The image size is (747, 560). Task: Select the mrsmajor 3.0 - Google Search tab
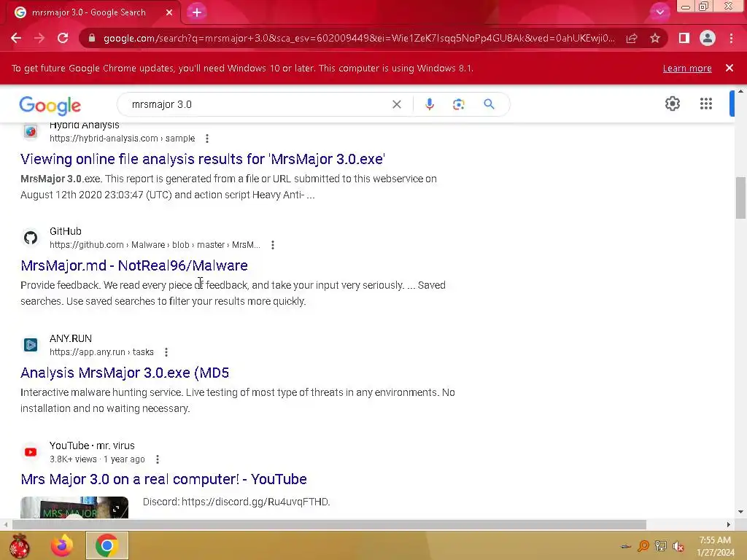[90, 13]
